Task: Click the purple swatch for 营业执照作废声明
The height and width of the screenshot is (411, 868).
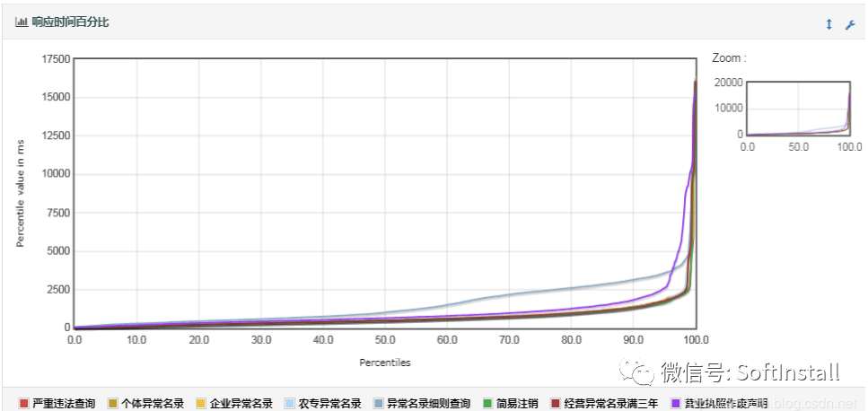Action: (675, 403)
